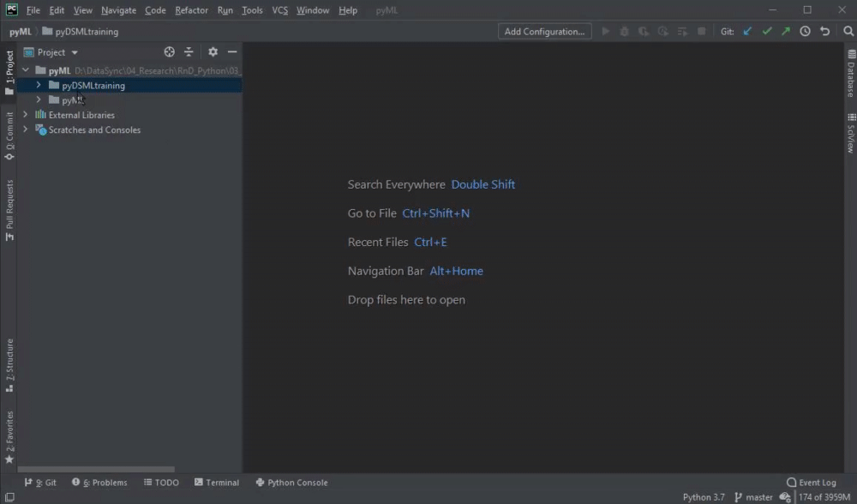
Task: Click the Debug bug icon
Action: pos(624,31)
